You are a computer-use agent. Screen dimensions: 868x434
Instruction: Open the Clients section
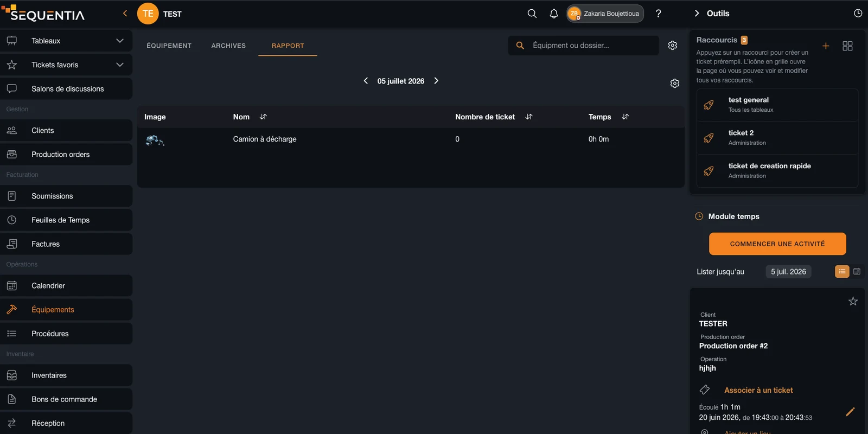pyautogui.click(x=66, y=130)
